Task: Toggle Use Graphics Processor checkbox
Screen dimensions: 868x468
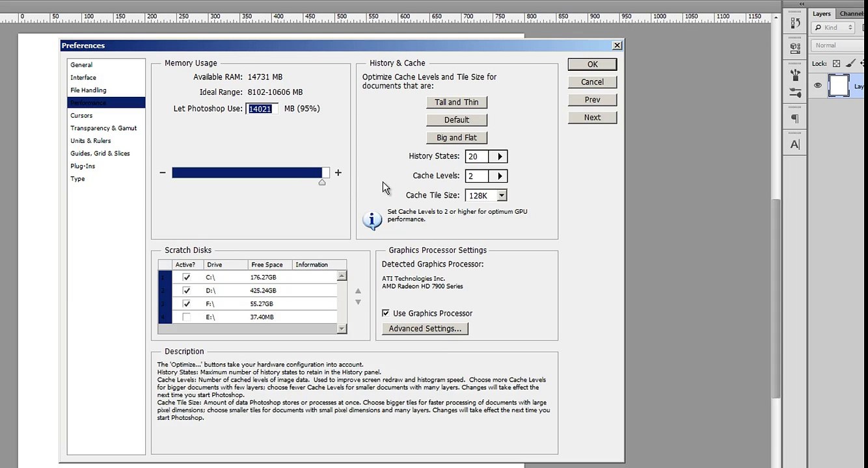Action: click(x=386, y=313)
